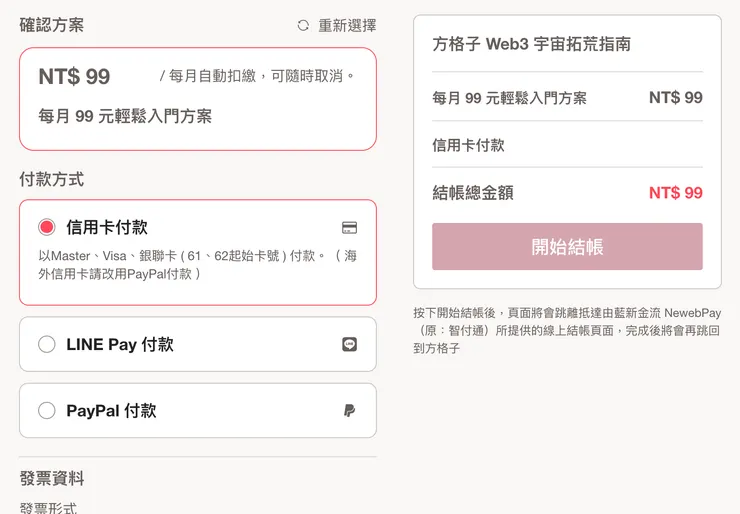Click the credit card description text
Viewport: 740px width, 514px height.
pyautogui.click(x=197, y=264)
